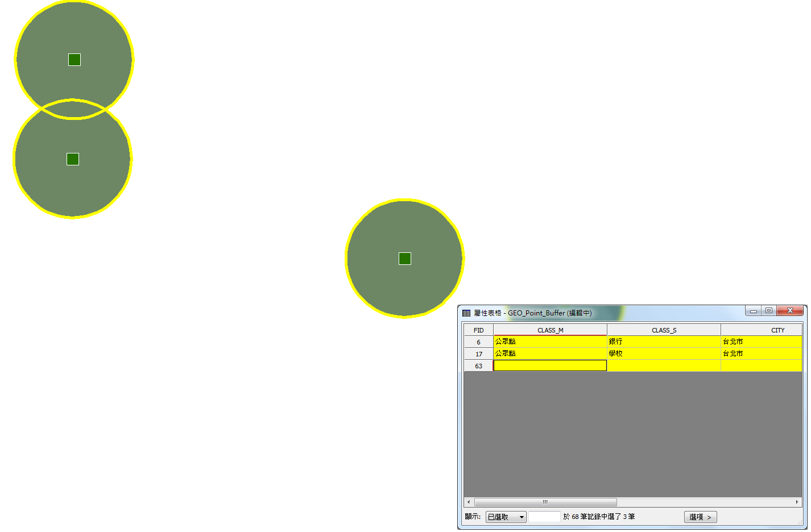The image size is (811, 532).
Task: Select the row header for FID 63
Action: [478, 366]
